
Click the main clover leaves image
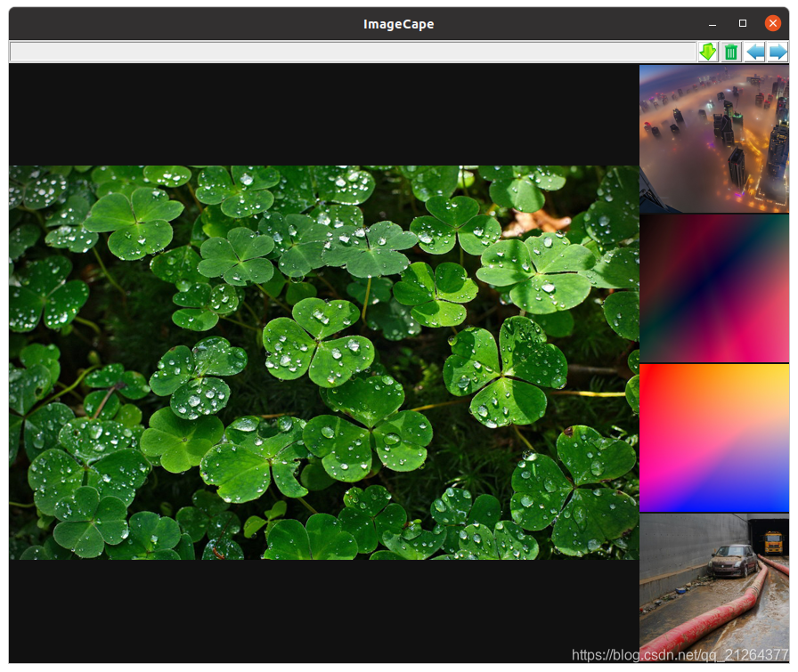click(x=324, y=363)
